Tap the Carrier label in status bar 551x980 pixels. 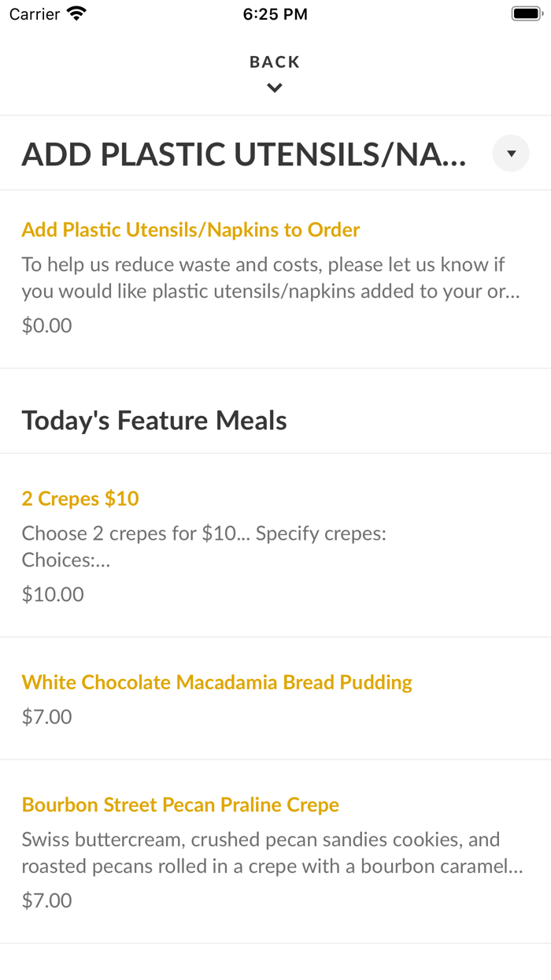[35, 14]
